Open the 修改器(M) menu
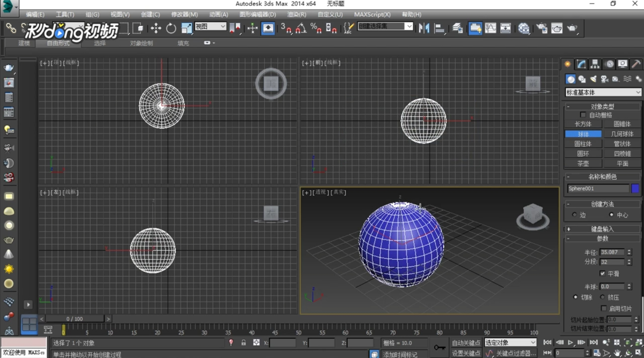The width and height of the screenshot is (644, 358). [x=184, y=14]
